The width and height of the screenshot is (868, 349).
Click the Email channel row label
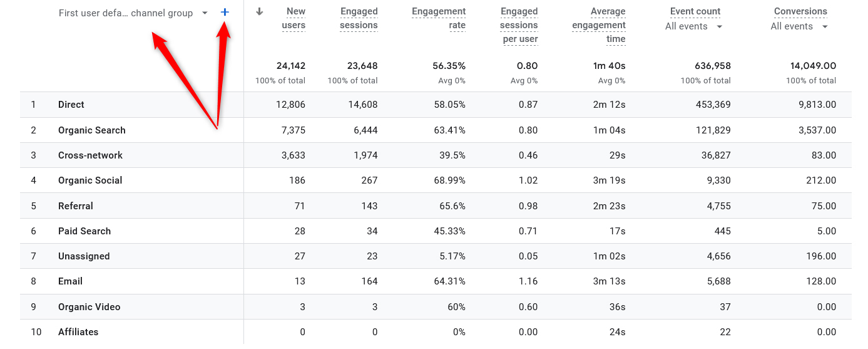coord(70,281)
